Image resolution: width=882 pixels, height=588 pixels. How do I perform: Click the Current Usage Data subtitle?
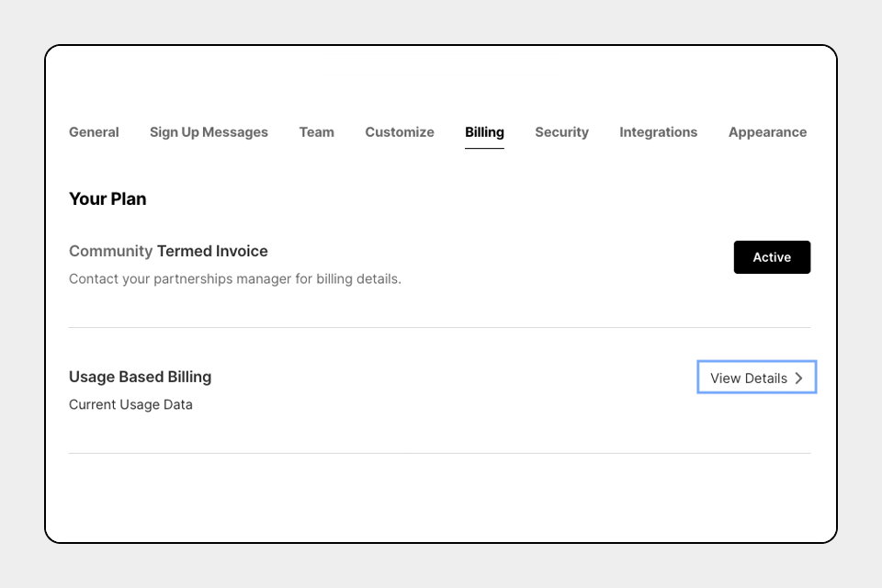(130, 404)
